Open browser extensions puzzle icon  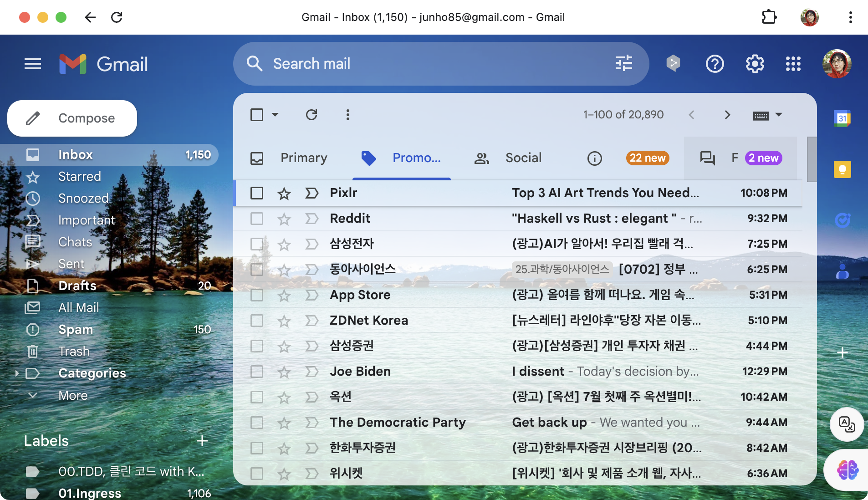tap(769, 17)
